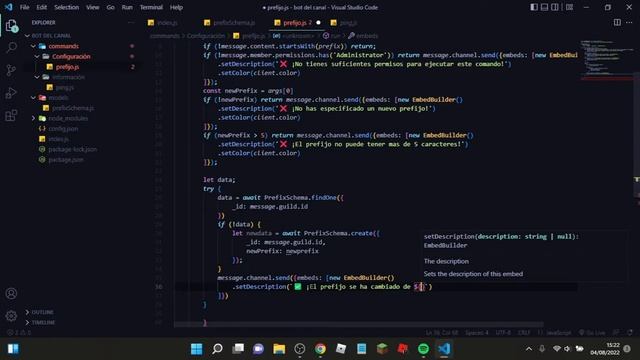640x360 pixels.
Task: Open the Search view in activity bar
Action: (11, 47)
